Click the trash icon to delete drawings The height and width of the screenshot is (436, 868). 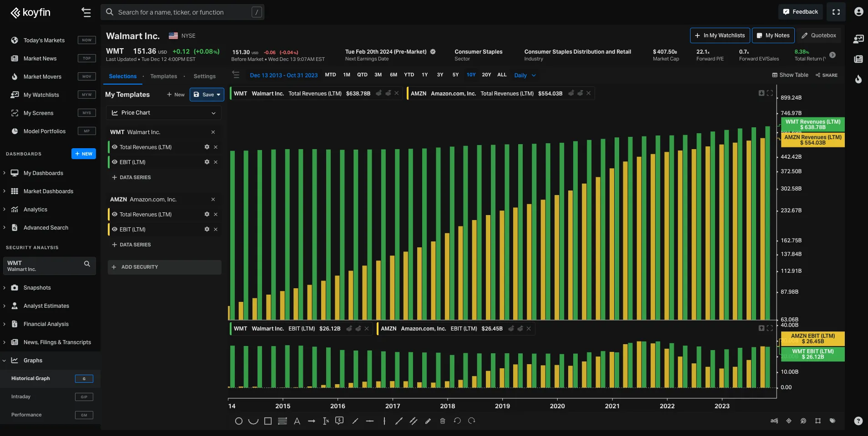click(x=442, y=421)
